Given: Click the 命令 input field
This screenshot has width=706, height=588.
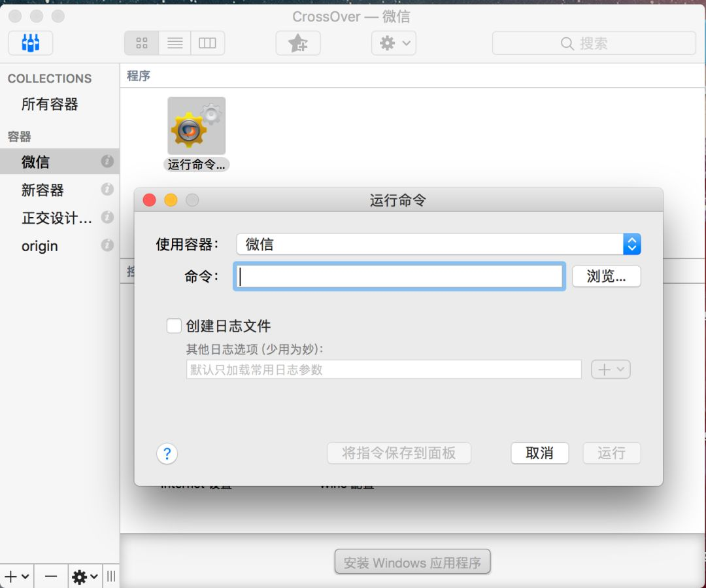Looking at the screenshot, I should pos(399,276).
